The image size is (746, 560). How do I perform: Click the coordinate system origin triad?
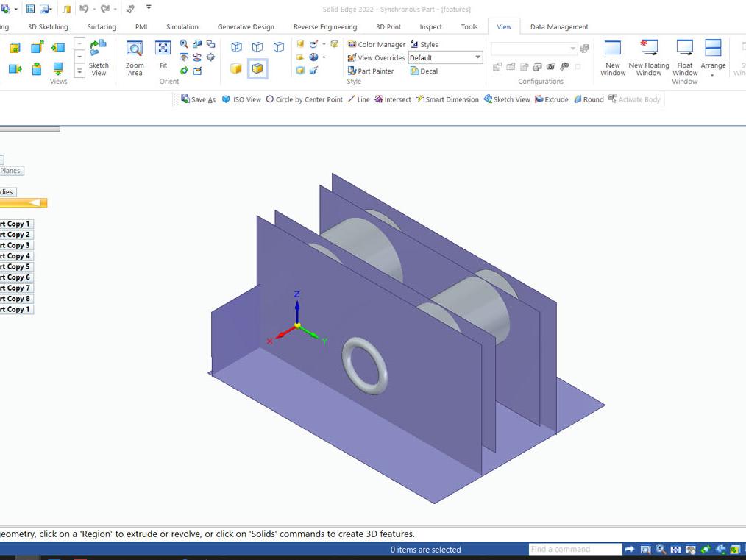point(297,325)
